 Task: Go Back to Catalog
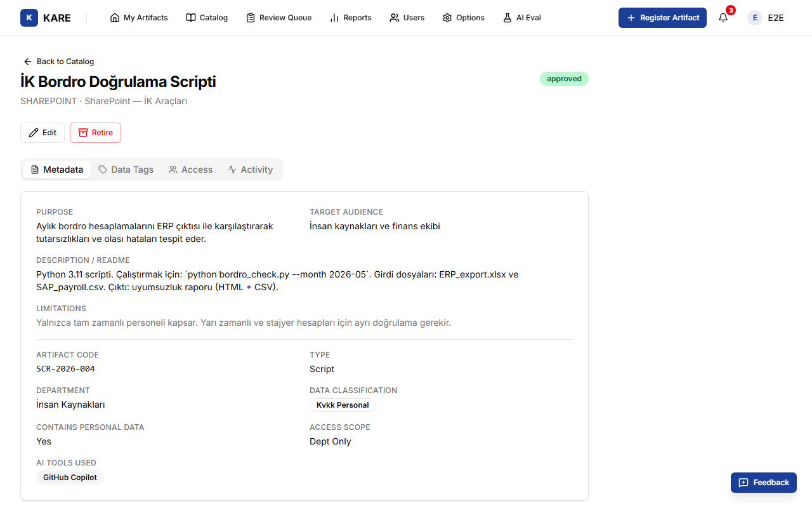click(x=58, y=62)
